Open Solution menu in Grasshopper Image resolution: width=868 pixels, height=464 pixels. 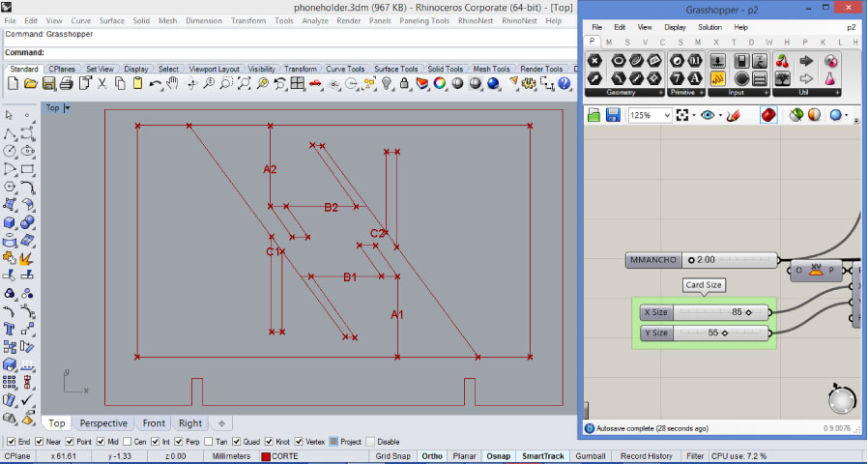coord(709,27)
